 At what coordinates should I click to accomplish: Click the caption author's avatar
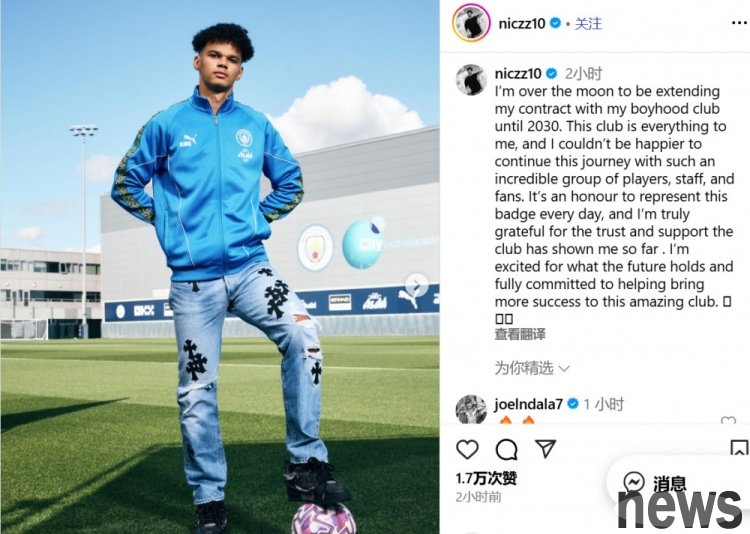point(471,80)
